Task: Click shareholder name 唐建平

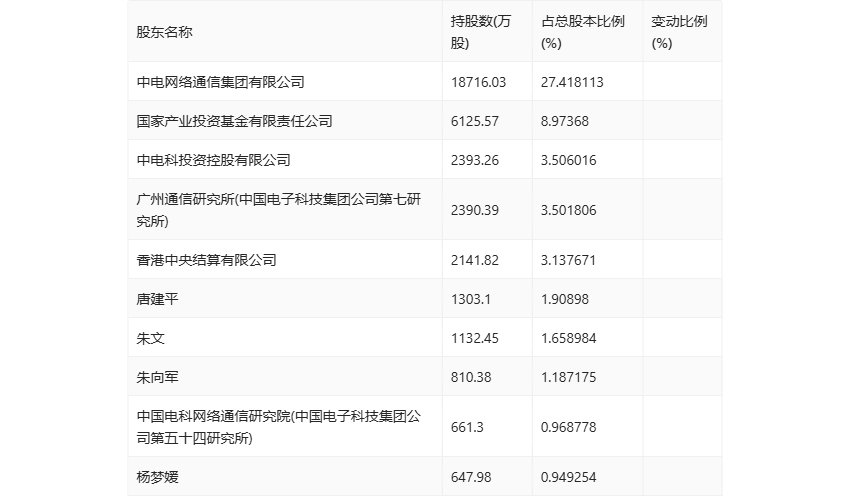Action: point(157,299)
